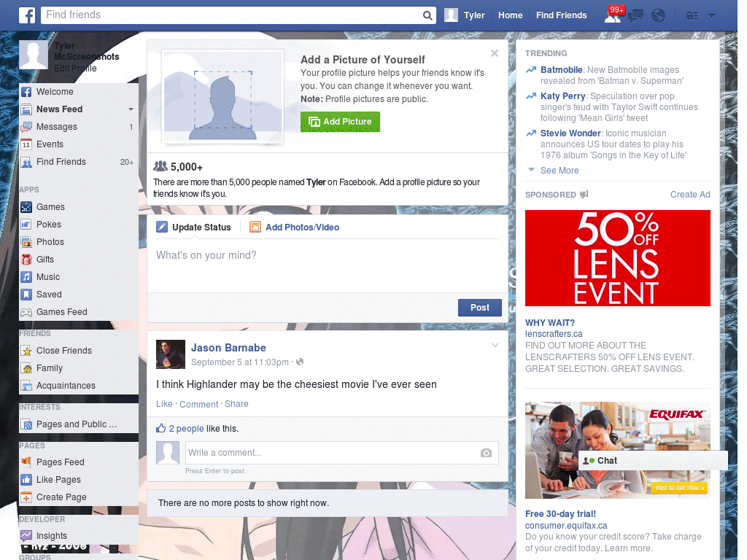Click the Photos app icon
This screenshot has height=560, width=747.
click(x=26, y=242)
